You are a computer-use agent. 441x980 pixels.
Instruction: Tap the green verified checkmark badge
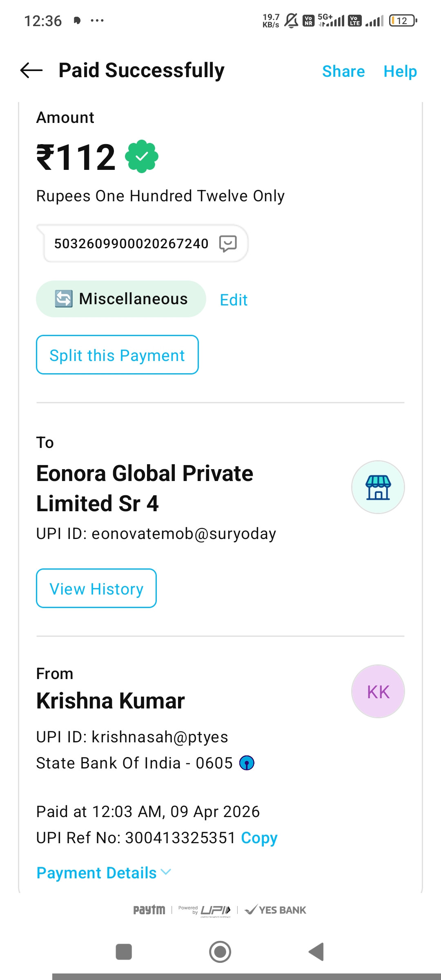click(142, 156)
